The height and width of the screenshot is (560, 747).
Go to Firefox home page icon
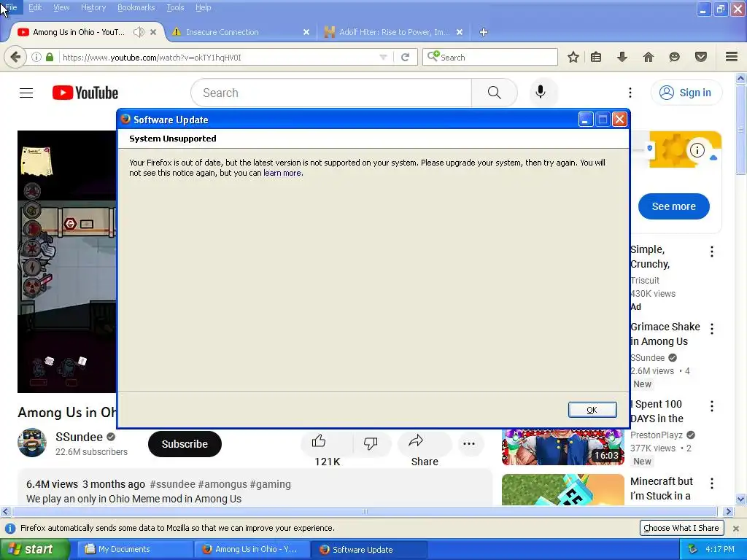(649, 57)
